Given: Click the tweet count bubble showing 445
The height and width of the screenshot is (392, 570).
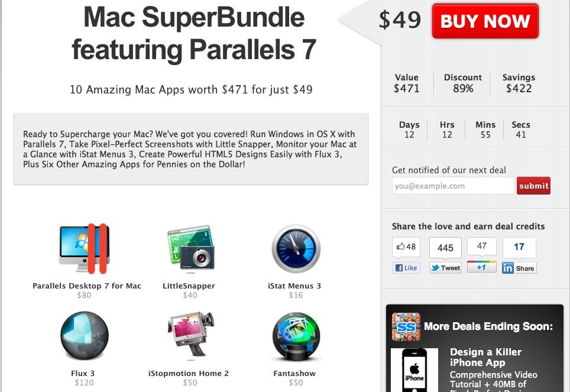Looking at the screenshot, I should click(445, 248).
